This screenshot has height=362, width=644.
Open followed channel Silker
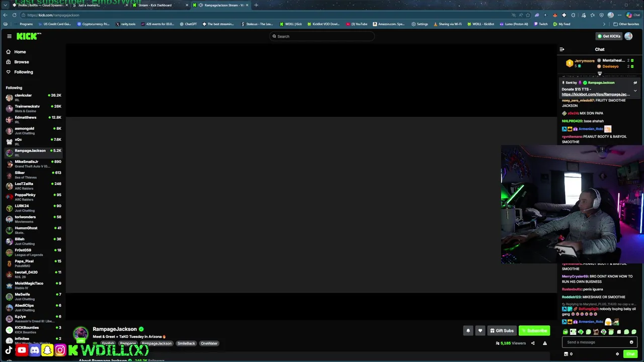(33, 175)
